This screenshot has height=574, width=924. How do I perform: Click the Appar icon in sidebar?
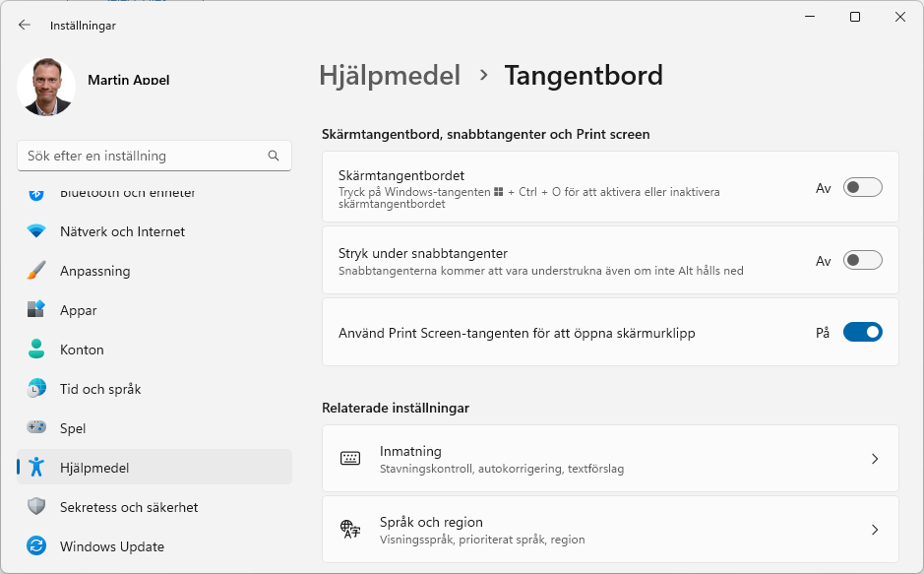pyautogui.click(x=36, y=310)
